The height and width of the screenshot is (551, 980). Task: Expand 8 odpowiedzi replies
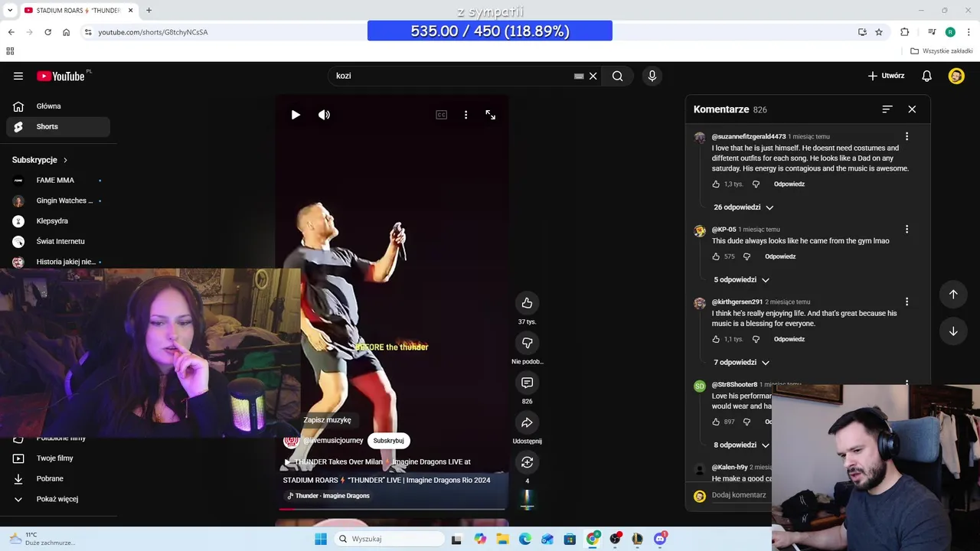tap(741, 445)
